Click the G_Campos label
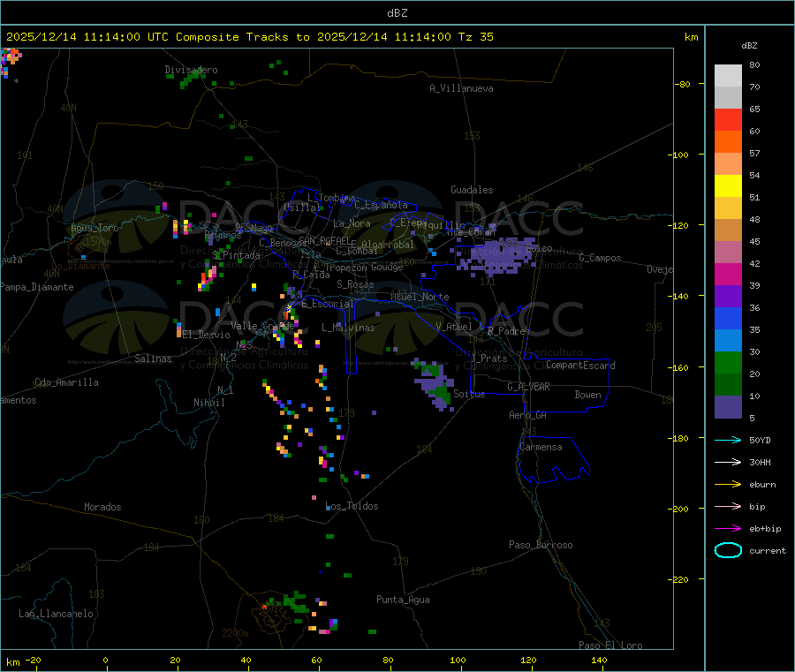Viewport: 795px width, 672px height. click(600, 258)
